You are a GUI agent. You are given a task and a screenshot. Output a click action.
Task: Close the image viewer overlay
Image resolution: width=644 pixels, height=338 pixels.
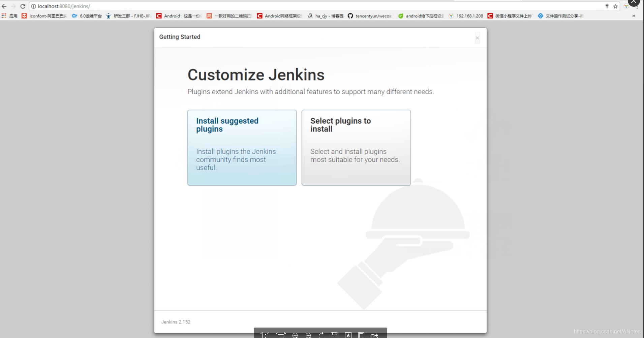click(634, 2)
